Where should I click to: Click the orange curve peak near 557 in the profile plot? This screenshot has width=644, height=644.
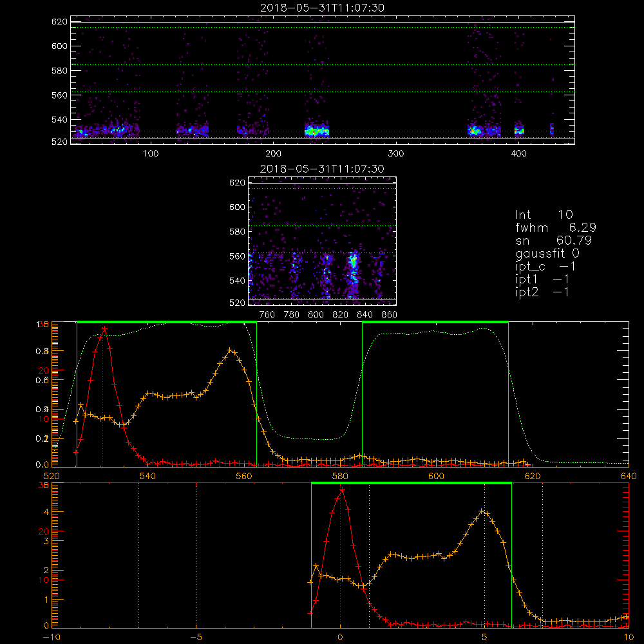tap(230, 350)
